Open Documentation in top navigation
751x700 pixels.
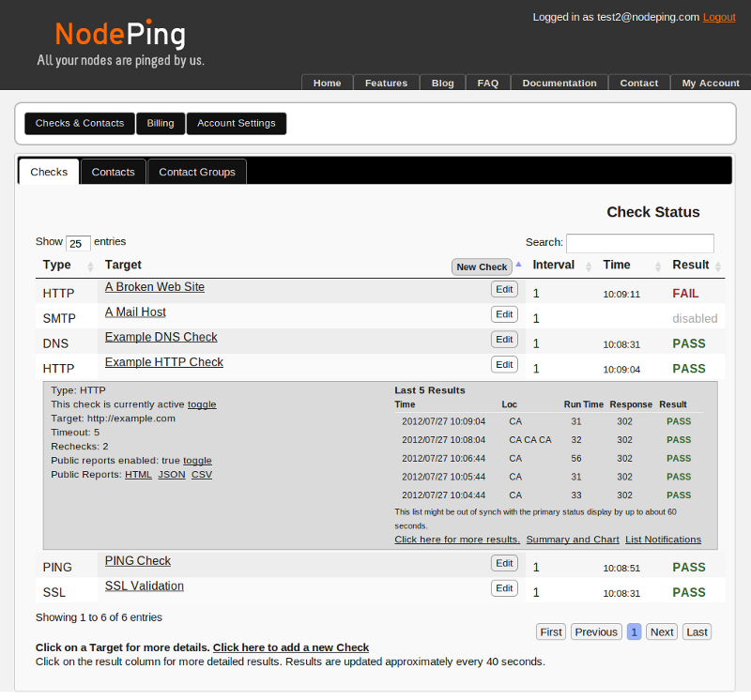(559, 83)
